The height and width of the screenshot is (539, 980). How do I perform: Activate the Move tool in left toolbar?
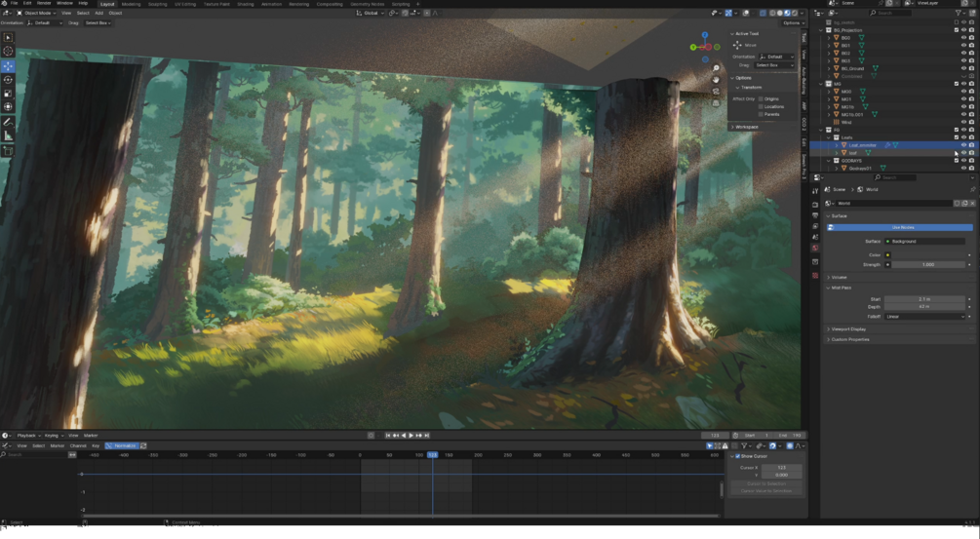tap(8, 66)
